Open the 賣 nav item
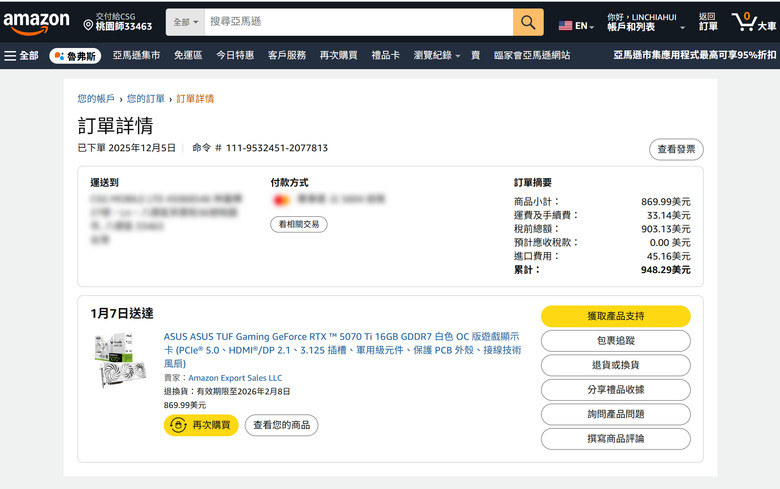This screenshot has width=780, height=489. 476,55
